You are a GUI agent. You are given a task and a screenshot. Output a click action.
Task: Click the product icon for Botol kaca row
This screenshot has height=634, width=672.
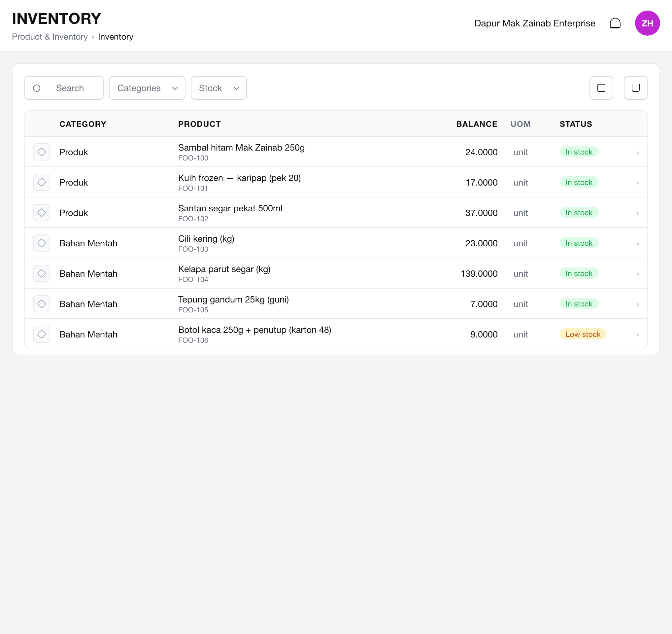tap(42, 335)
